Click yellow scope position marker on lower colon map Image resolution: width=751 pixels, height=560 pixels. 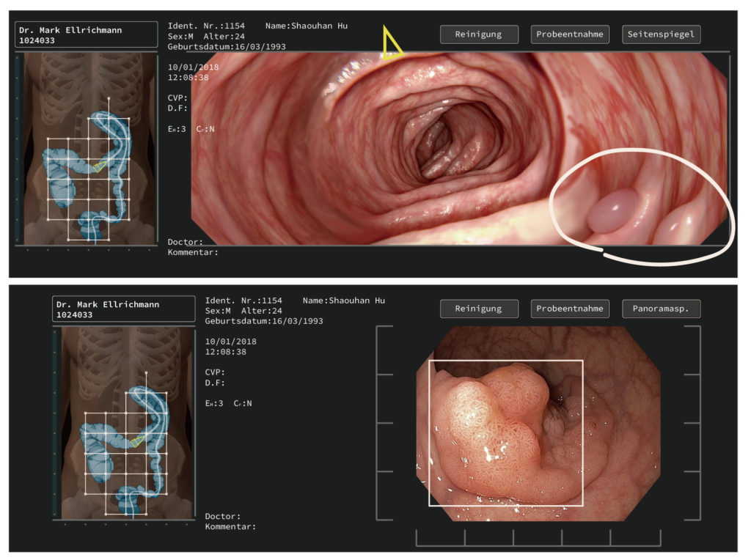137,441
